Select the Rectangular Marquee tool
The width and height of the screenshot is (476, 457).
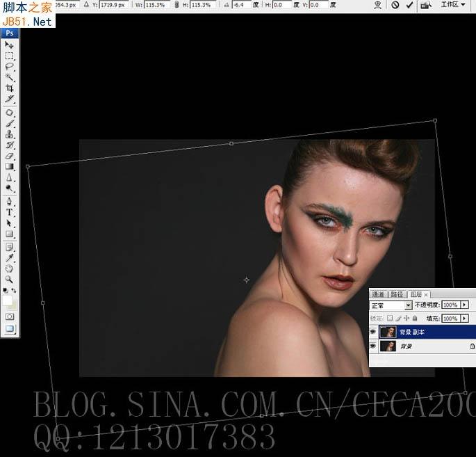(9, 56)
